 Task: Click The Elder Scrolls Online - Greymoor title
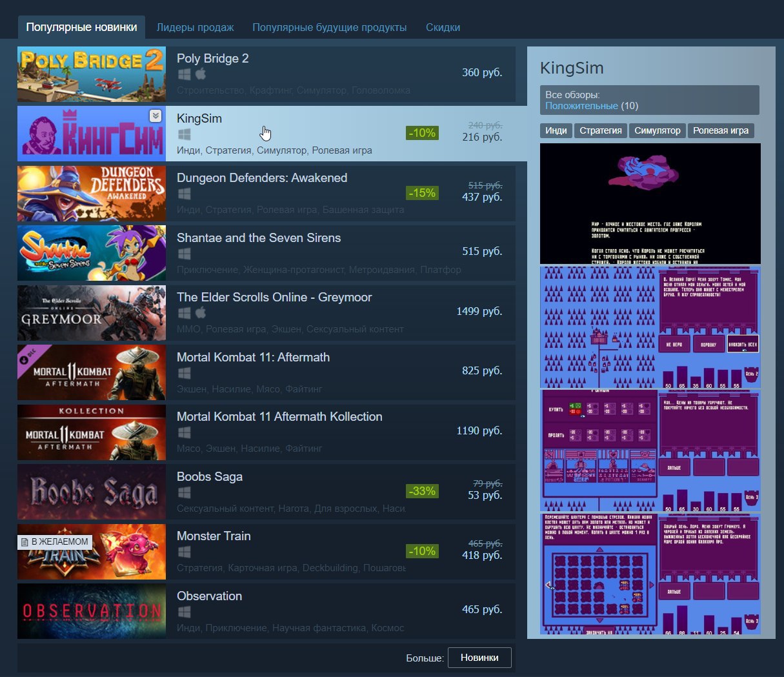tap(274, 298)
